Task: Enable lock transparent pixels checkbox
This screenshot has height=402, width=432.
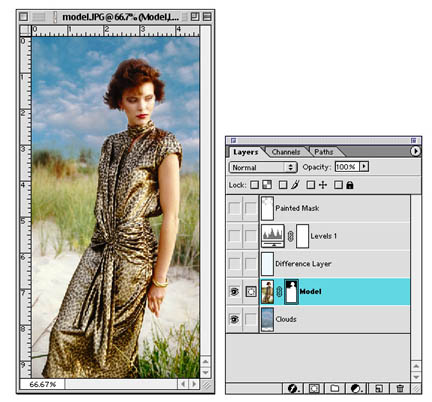Action: pos(254,185)
